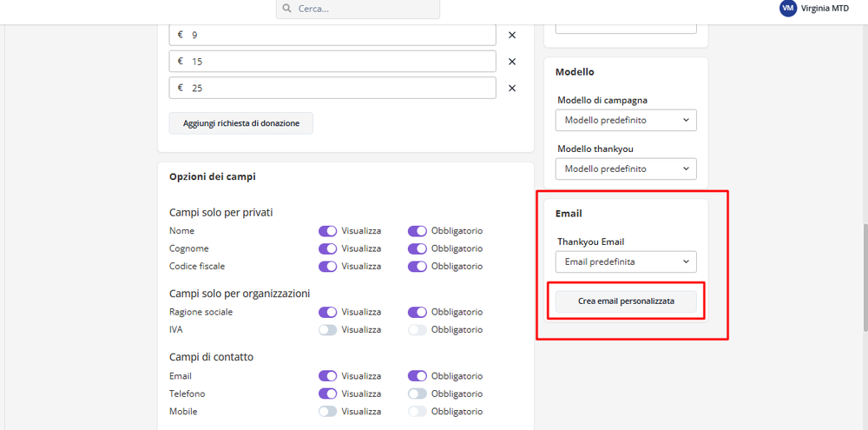Click the search magnifier icon

click(286, 9)
